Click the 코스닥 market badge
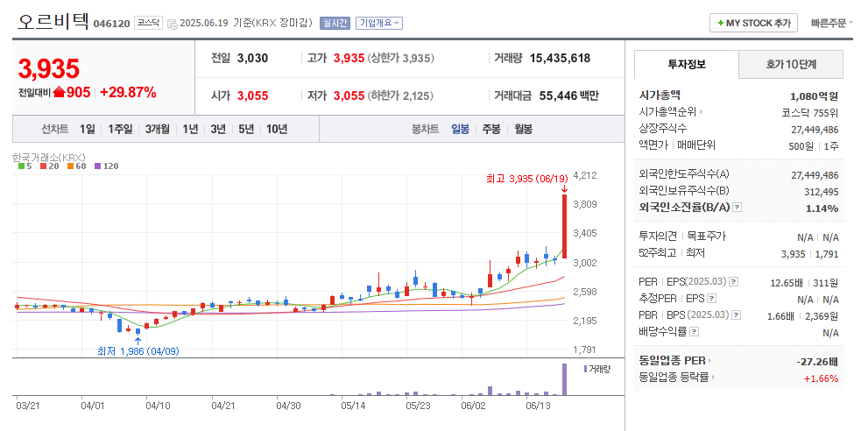Screen dimensions: 868x431 [x=149, y=24]
